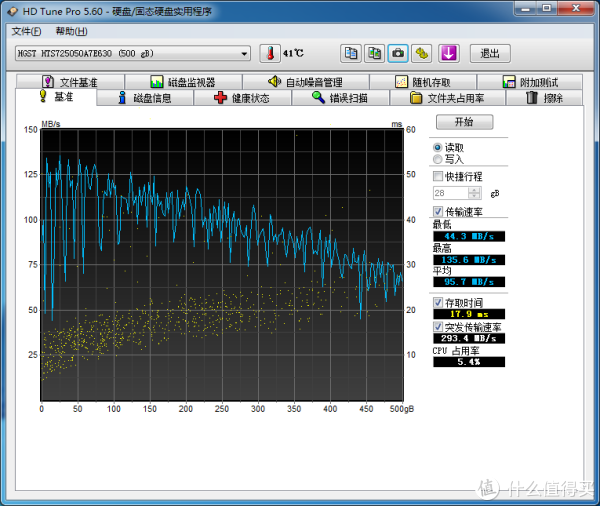
Task: Switch to the 随机存取 tab
Action: (423, 82)
